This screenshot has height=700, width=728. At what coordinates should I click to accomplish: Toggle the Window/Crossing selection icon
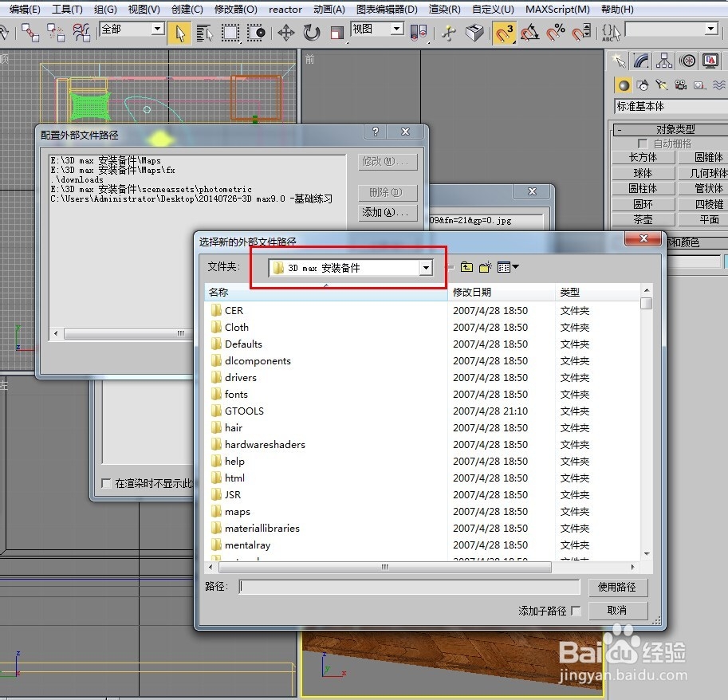click(256, 33)
